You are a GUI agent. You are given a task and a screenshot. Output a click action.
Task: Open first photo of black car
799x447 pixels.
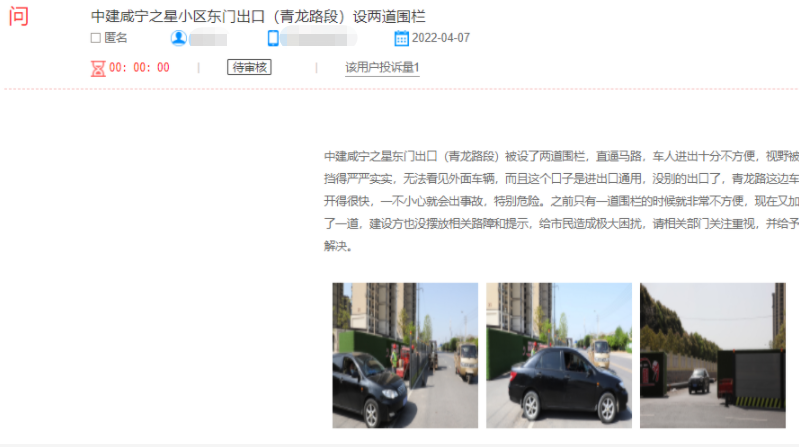(405, 355)
